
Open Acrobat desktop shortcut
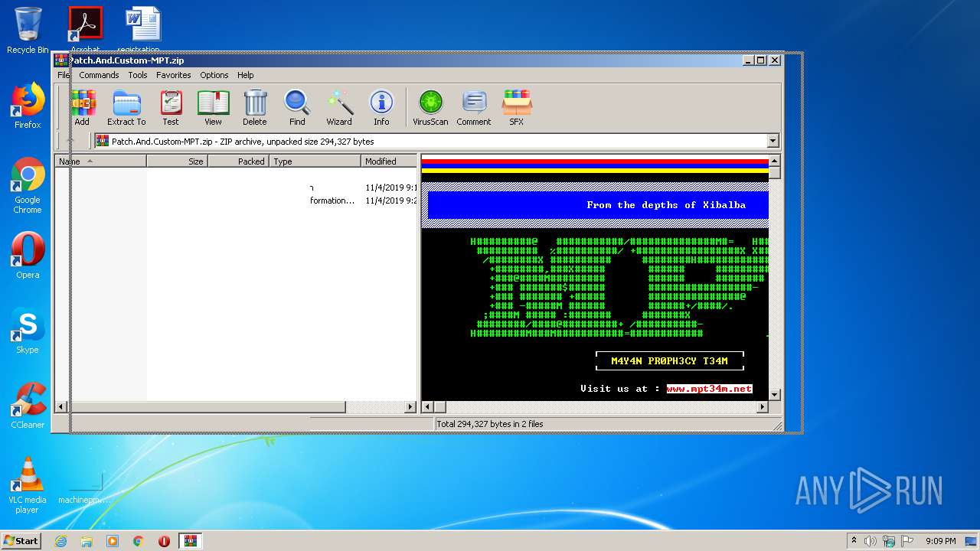click(x=85, y=29)
